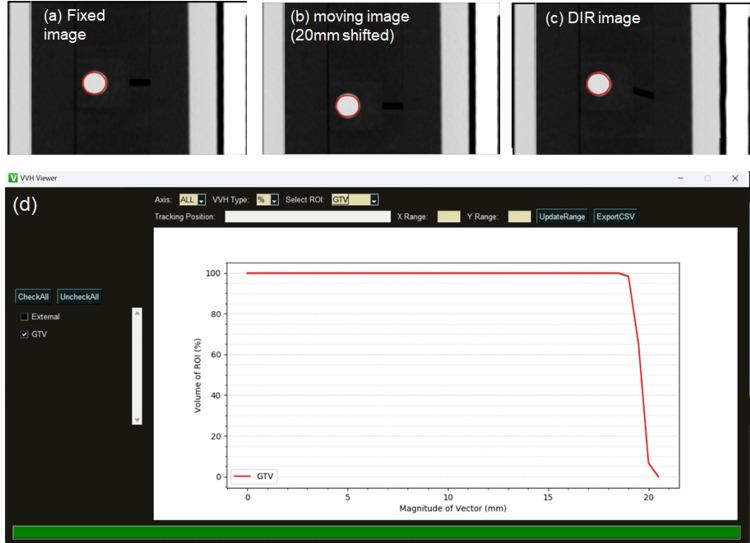The image size is (750, 543).
Task: Enable the External ROI checkbox
Action: point(24,317)
